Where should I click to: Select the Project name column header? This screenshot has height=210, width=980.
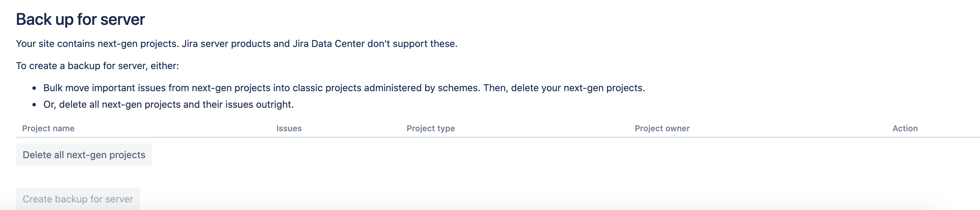(x=48, y=128)
